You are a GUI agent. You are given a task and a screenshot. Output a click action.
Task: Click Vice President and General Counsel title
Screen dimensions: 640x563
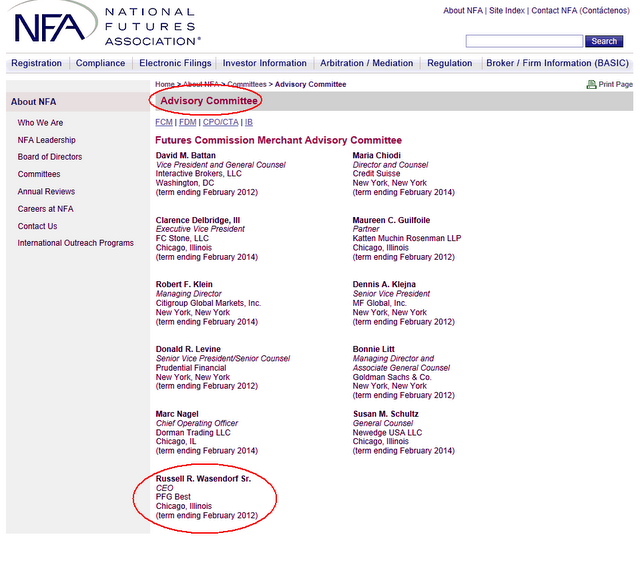pyautogui.click(x=220, y=165)
